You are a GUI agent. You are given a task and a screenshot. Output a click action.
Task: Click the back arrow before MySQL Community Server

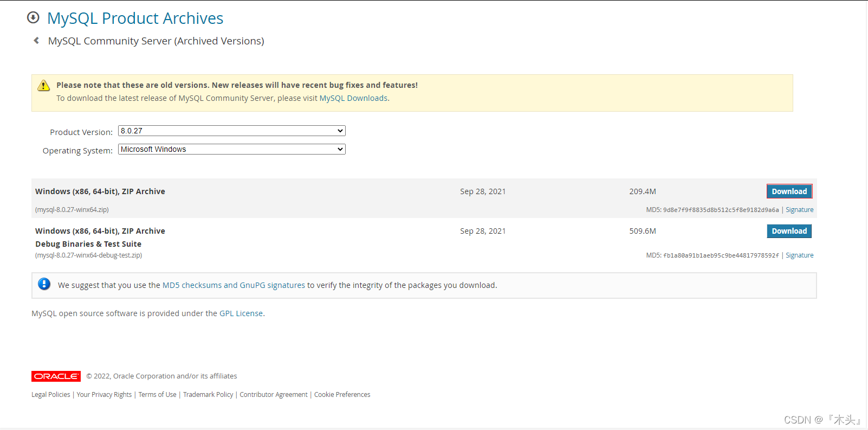36,40
